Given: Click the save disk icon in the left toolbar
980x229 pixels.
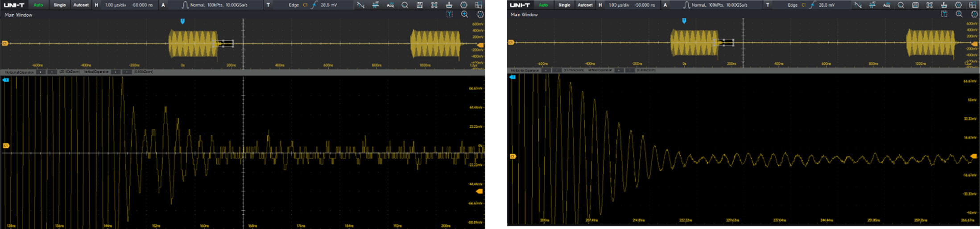Looking at the screenshot, I should (x=419, y=5).
